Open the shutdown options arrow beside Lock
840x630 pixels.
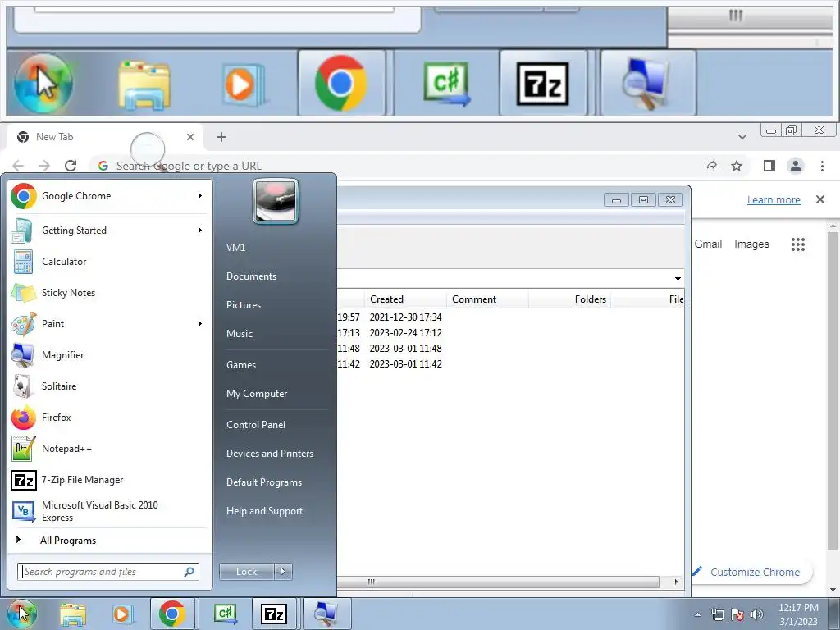coord(283,572)
